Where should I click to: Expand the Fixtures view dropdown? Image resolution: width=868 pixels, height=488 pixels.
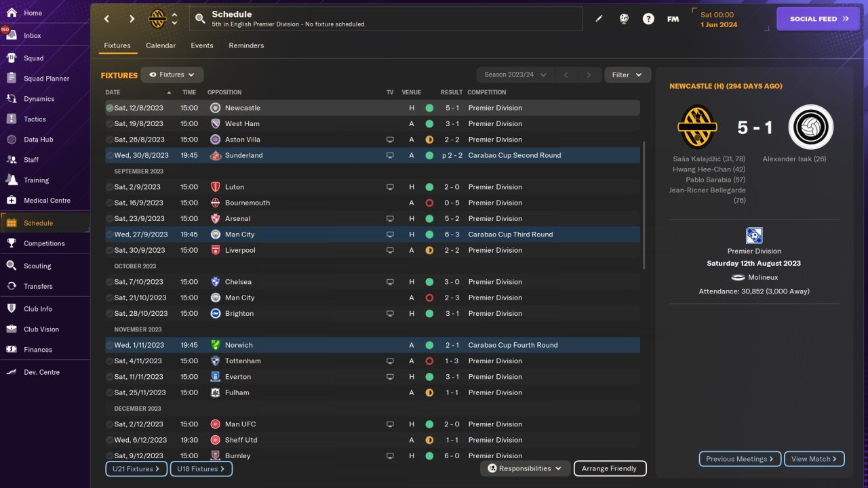pos(172,75)
